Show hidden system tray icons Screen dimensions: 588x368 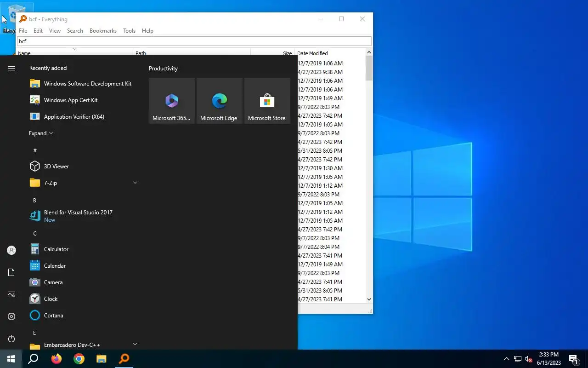tap(506, 359)
